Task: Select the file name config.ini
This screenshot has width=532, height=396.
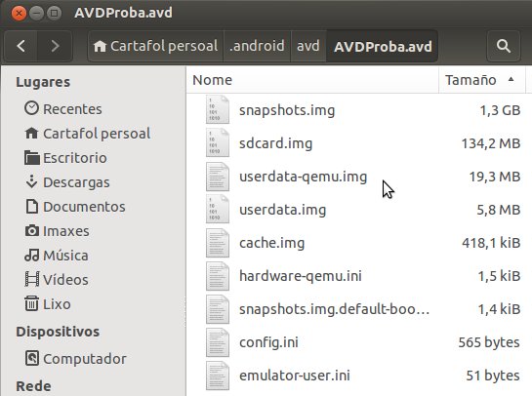Action: [x=268, y=342]
